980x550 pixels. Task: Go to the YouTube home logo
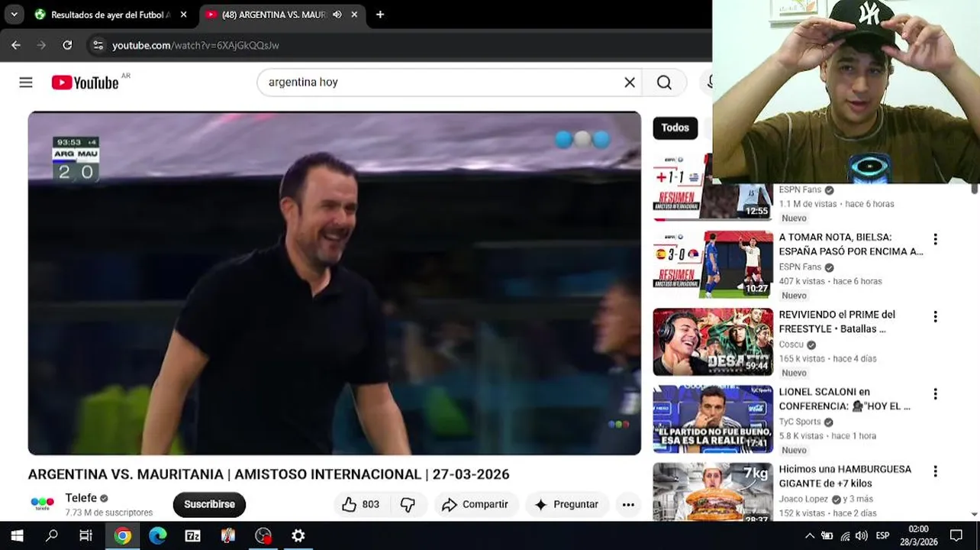(85, 82)
